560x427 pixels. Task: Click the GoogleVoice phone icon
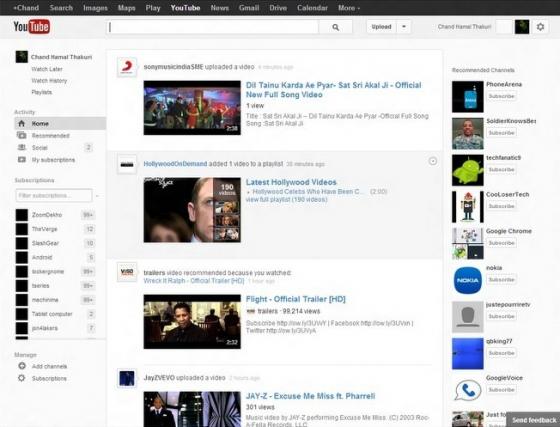(x=468, y=391)
